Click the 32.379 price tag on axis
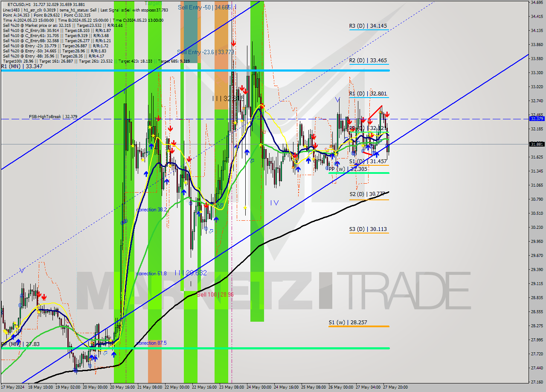 click(x=537, y=118)
